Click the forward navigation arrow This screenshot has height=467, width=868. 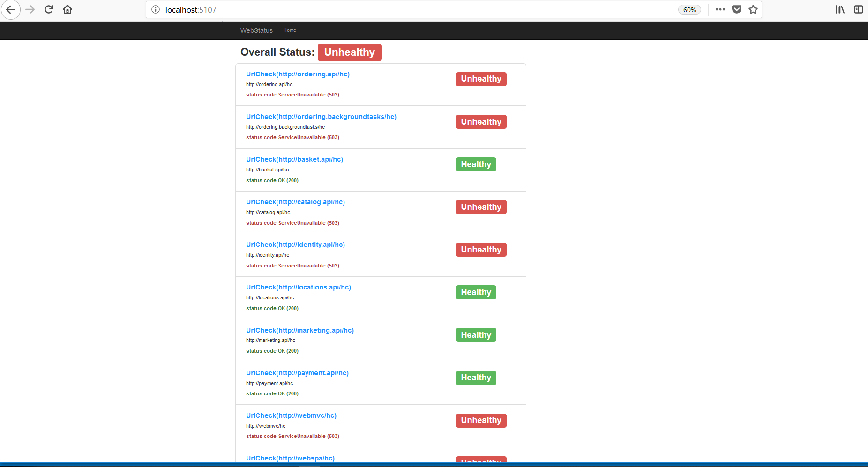(x=30, y=9)
